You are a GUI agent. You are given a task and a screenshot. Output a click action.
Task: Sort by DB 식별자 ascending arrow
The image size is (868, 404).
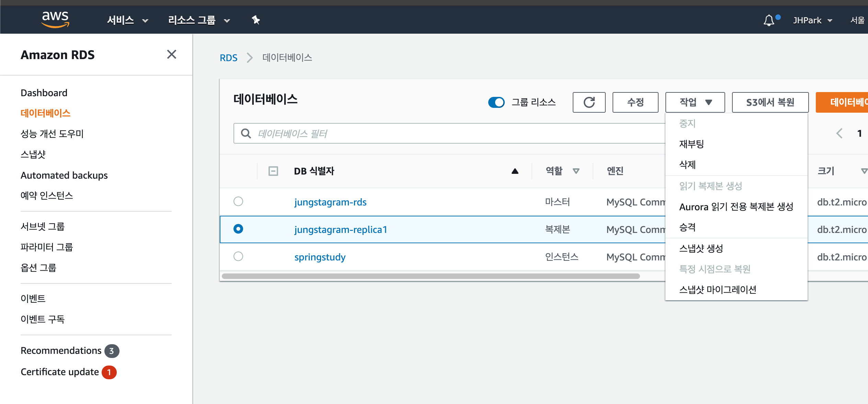click(515, 171)
